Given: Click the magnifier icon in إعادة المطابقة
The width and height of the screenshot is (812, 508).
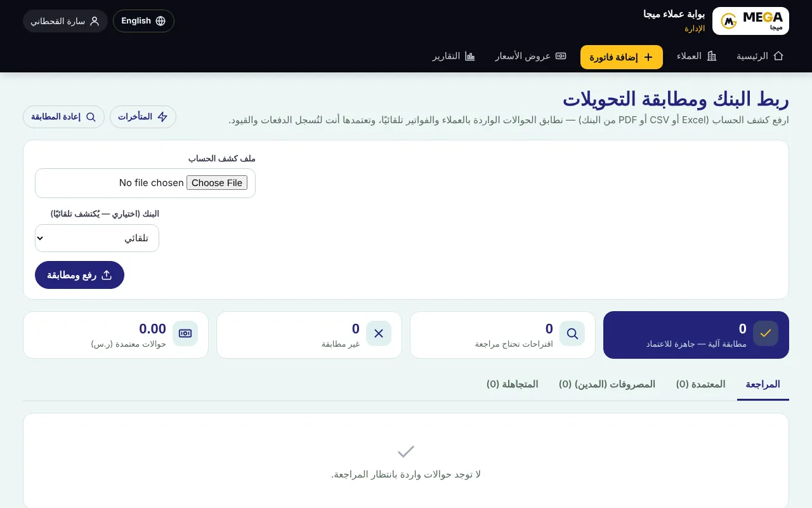Looking at the screenshot, I should (91, 117).
